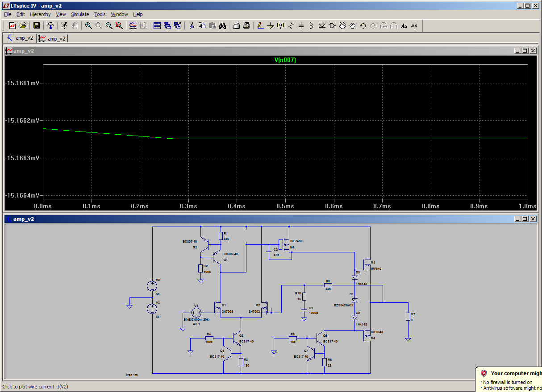The height and width of the screenshot is (392, 542).
Task: Run the simulation with the running-man icon
Action: tap(64, 26)
